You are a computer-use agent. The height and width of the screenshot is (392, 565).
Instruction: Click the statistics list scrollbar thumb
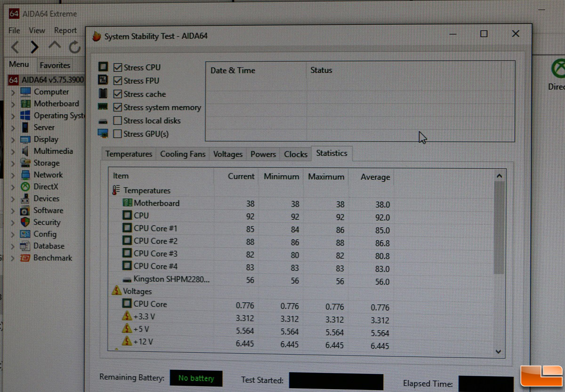pos(499,227)
